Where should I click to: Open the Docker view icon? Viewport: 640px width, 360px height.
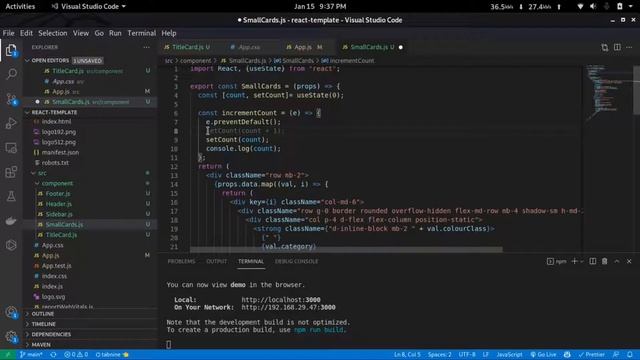11,221
